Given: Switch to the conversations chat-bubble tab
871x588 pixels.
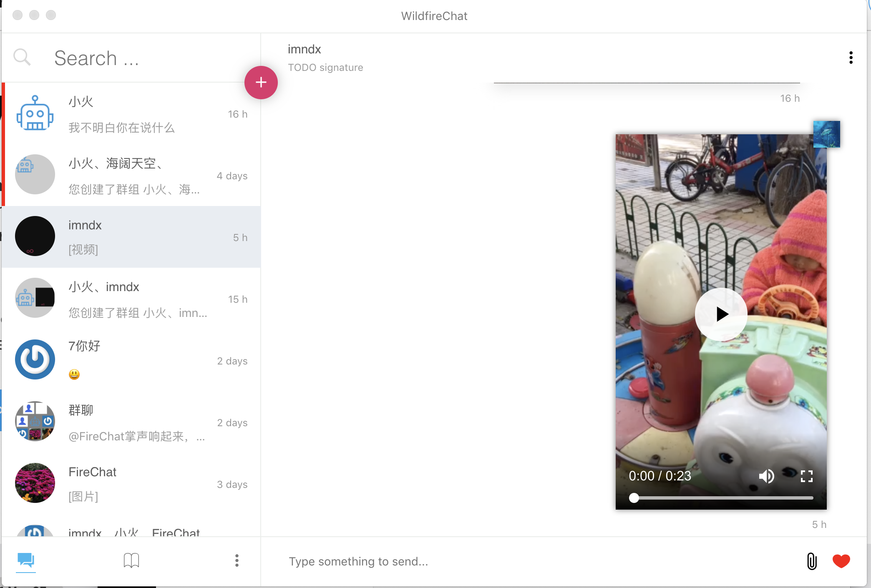Looking at the screenshot, I should tap(26, 560).
